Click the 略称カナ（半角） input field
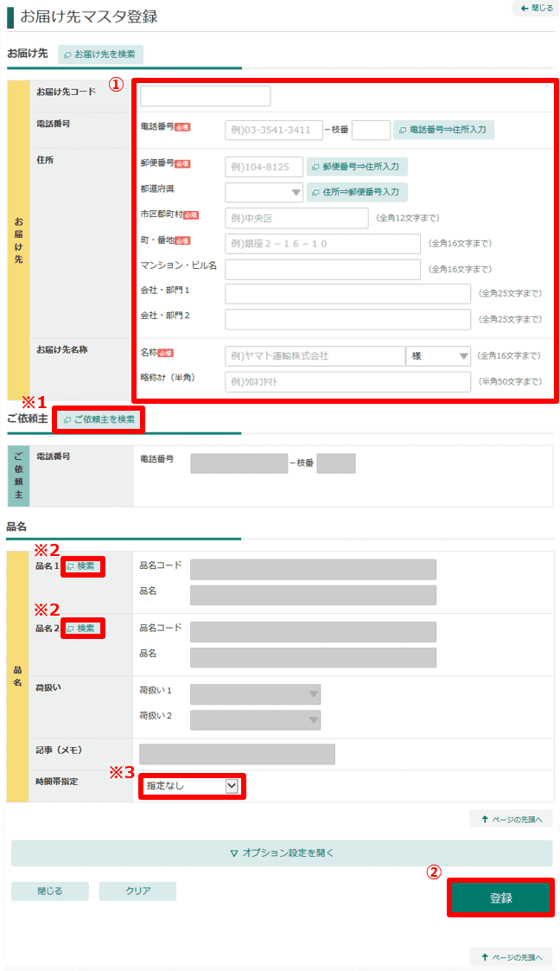Screen dimensions: 560x971 tap(347, 381)
